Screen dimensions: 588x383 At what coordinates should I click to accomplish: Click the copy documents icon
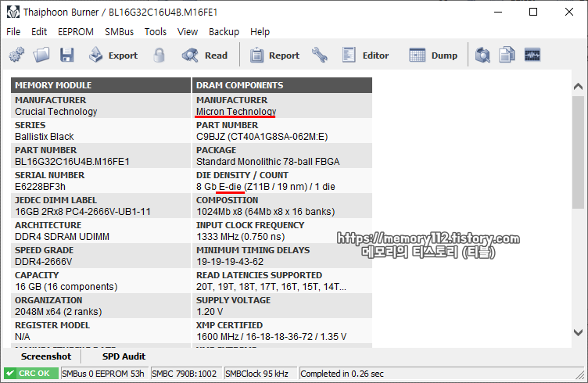pyautogui.click(x=507, y=55)
